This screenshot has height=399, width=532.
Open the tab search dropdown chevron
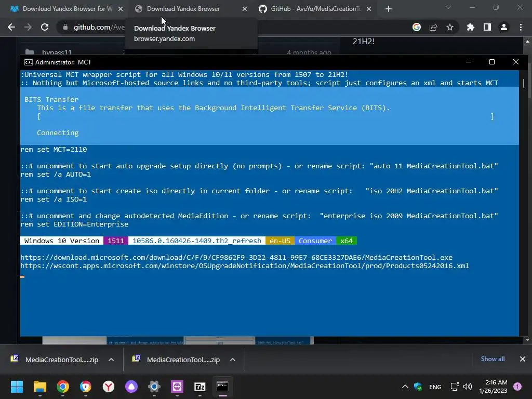(448, 7)
